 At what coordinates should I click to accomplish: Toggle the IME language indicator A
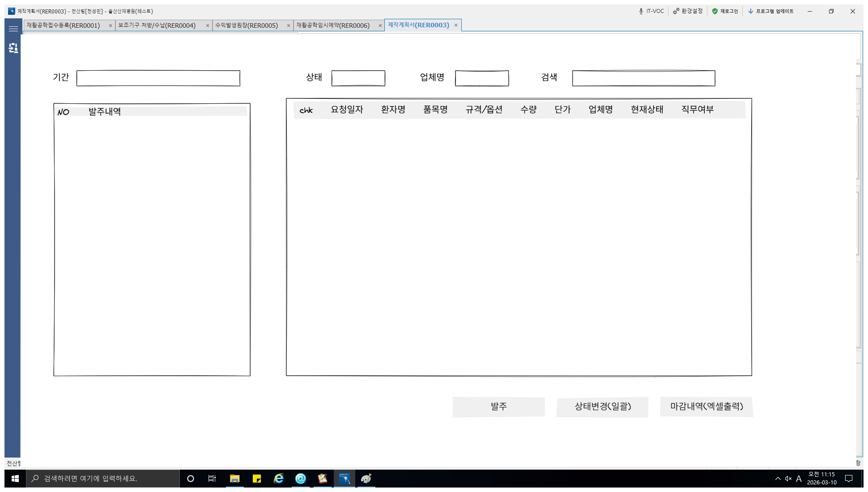799,479
